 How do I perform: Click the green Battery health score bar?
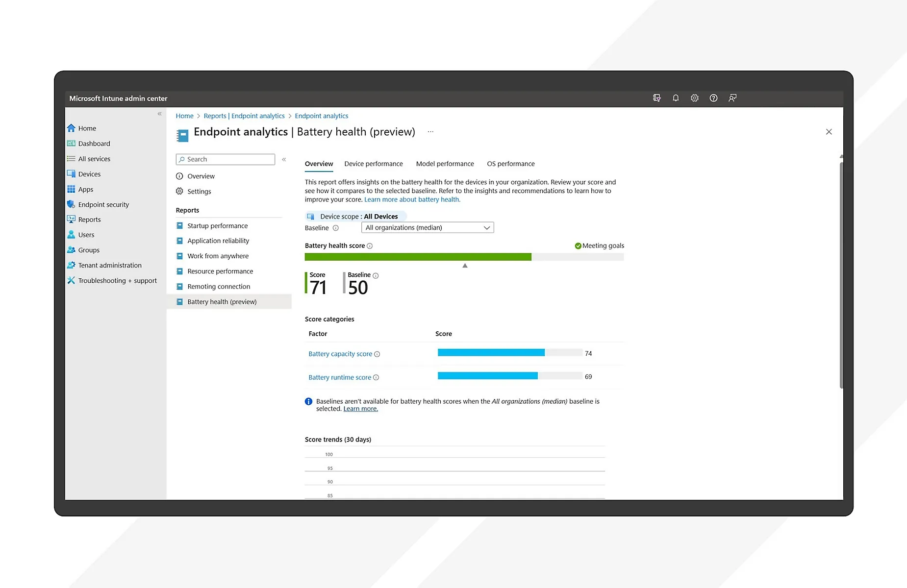point(418,257)
